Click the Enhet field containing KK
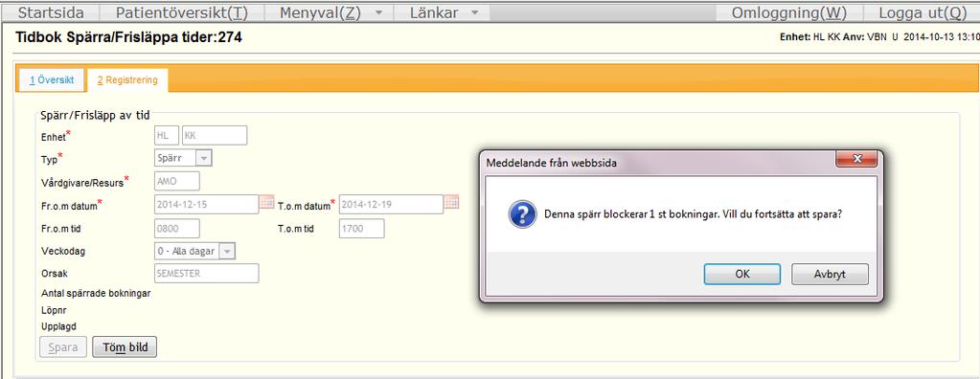Image resolution: width=980 pixels, height=379 pixels. (215, 136)
